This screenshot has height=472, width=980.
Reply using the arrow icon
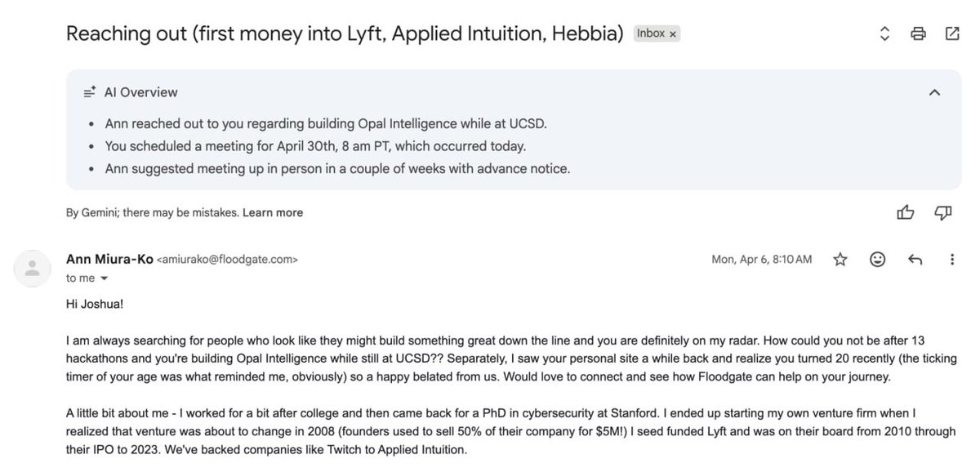click(915, 260)
